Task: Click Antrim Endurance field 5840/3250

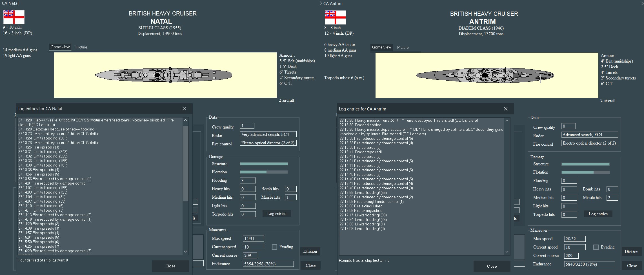Action: [x=590, y=264]
